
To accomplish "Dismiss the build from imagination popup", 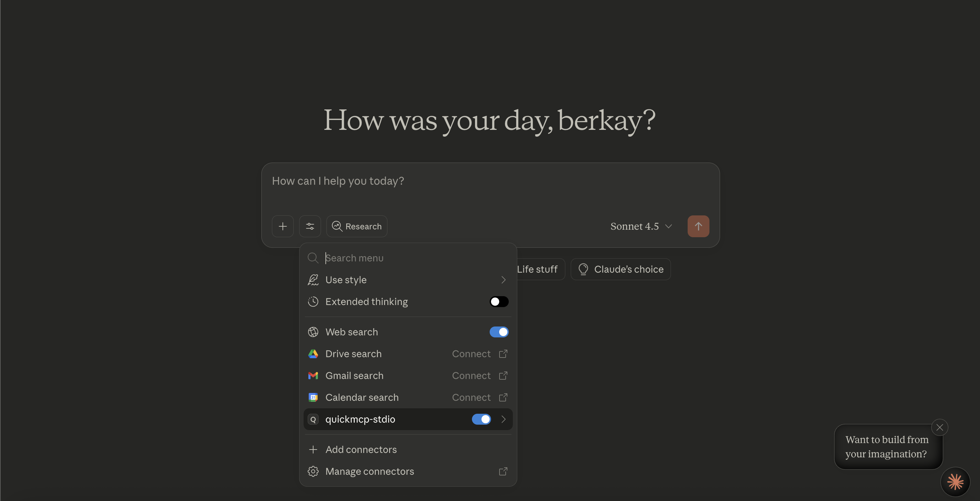I will tap(939, 427).
